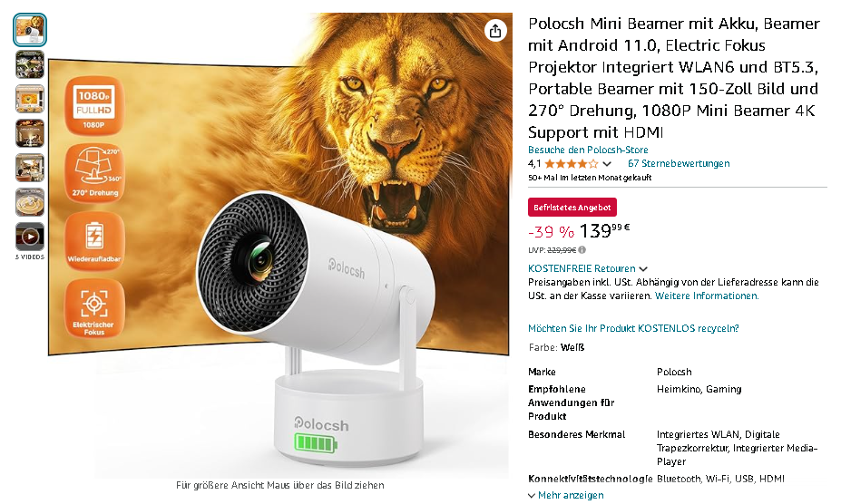This screenshot has width=841, height=504.
Task: Expand the star rating dropdown chevron
Action: pyautogui.click(x=607, y=164)
